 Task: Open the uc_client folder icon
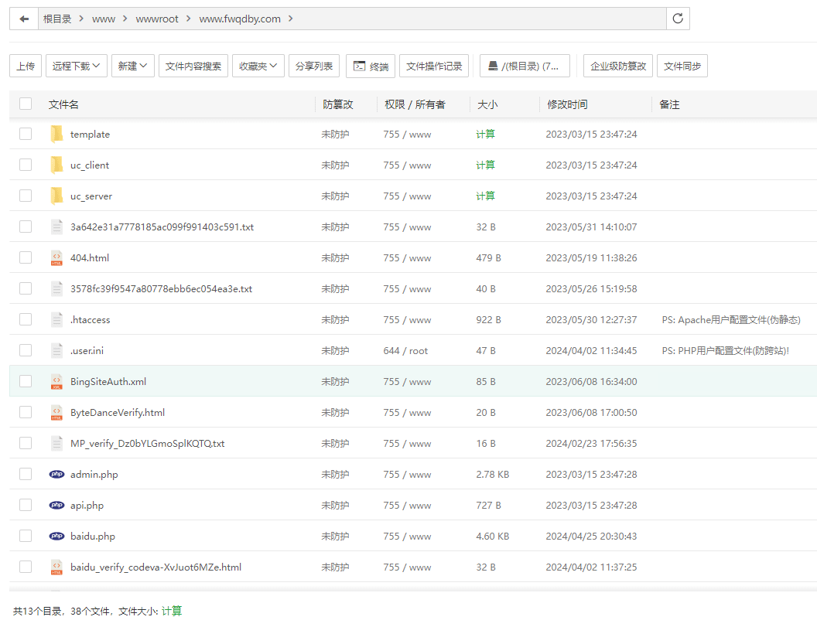(56, 165)
